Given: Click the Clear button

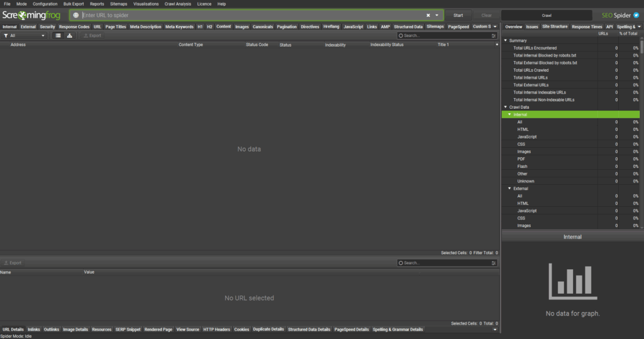Looking at the screenshot, I should click(486, 15).
